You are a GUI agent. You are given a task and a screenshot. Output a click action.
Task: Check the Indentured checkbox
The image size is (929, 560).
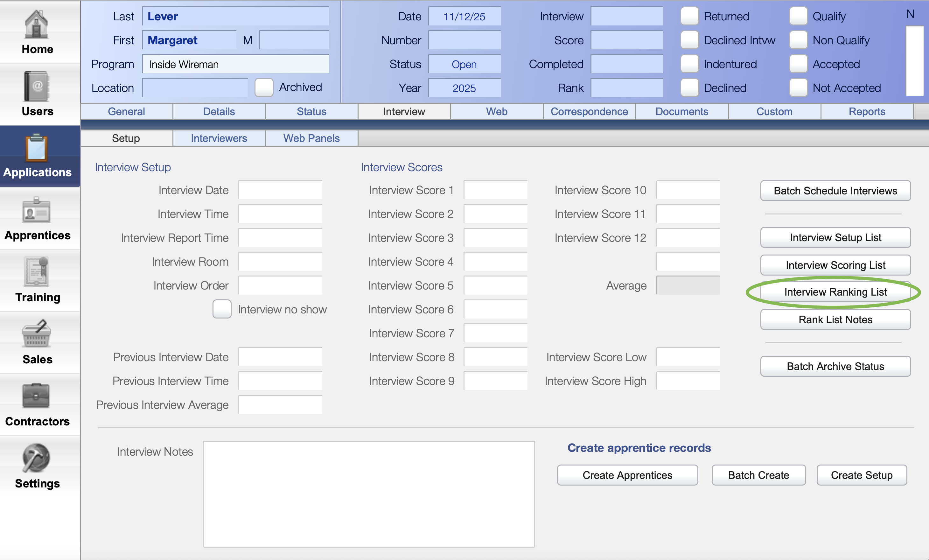689,64
